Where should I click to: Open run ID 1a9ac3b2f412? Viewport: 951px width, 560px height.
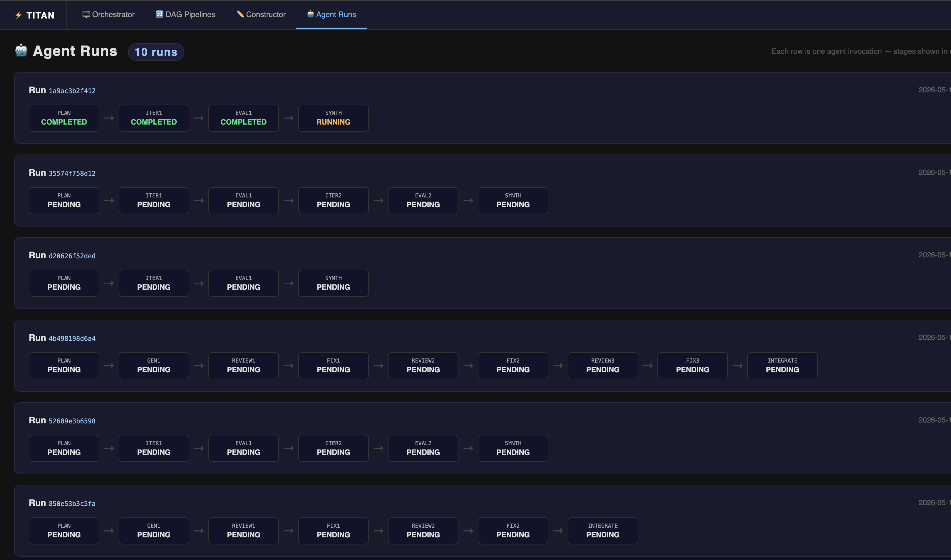coord(72,91)
